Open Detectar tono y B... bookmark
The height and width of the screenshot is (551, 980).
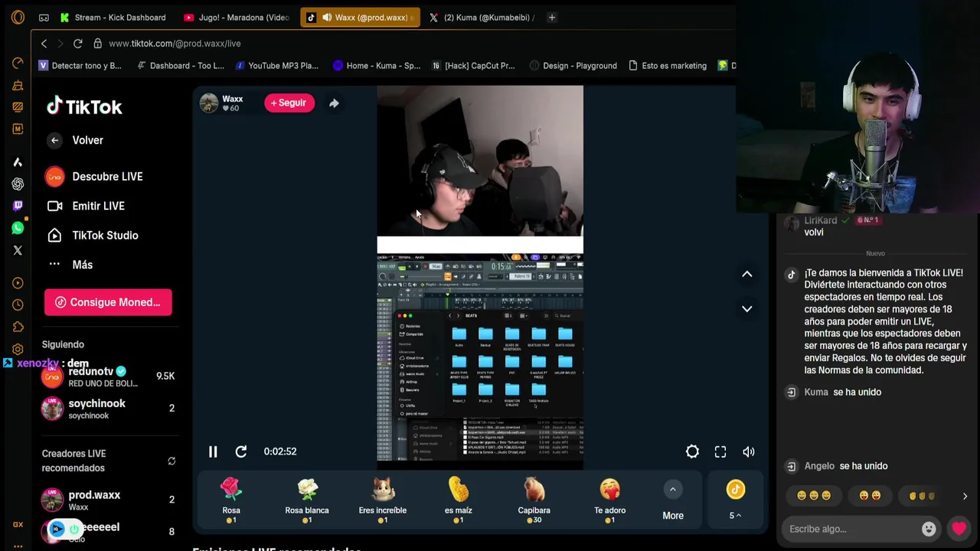click(80, 66)
